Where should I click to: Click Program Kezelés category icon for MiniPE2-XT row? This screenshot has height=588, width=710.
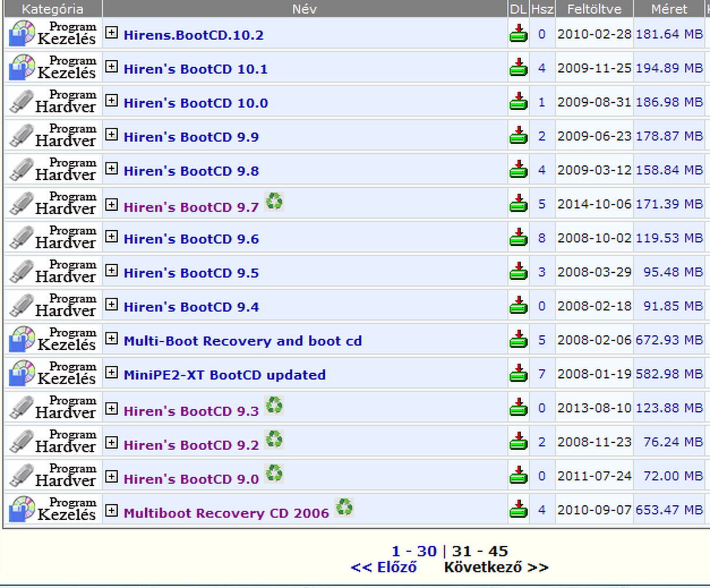pyautogui.click(x=52, y=372)
